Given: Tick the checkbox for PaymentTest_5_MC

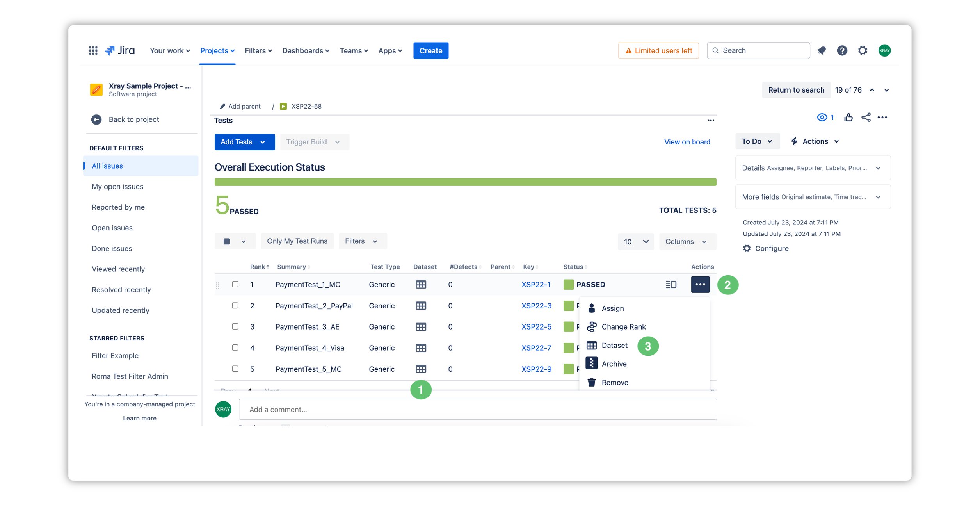Looking at the screenshot, I should click(235, 369).
